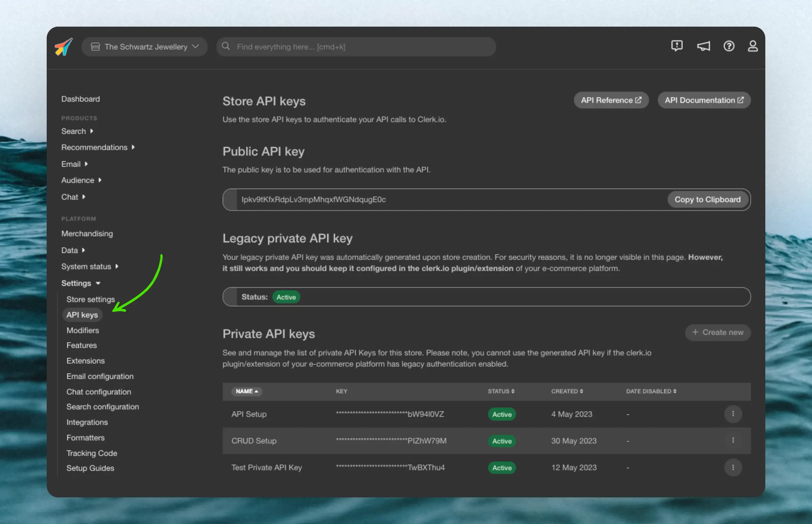
Task: Click the announcements megaphone icon
Action: tap(703, 46)
